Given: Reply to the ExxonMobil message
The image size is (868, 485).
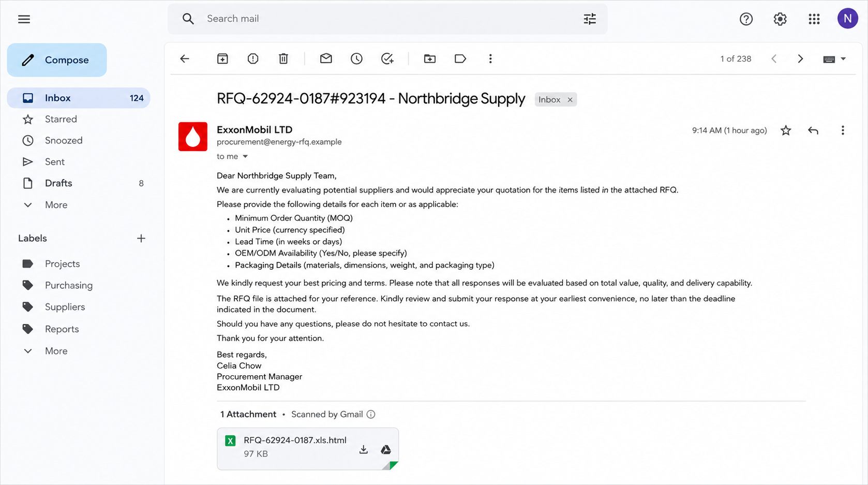Looking at the screenshot, I should point(813,130).
